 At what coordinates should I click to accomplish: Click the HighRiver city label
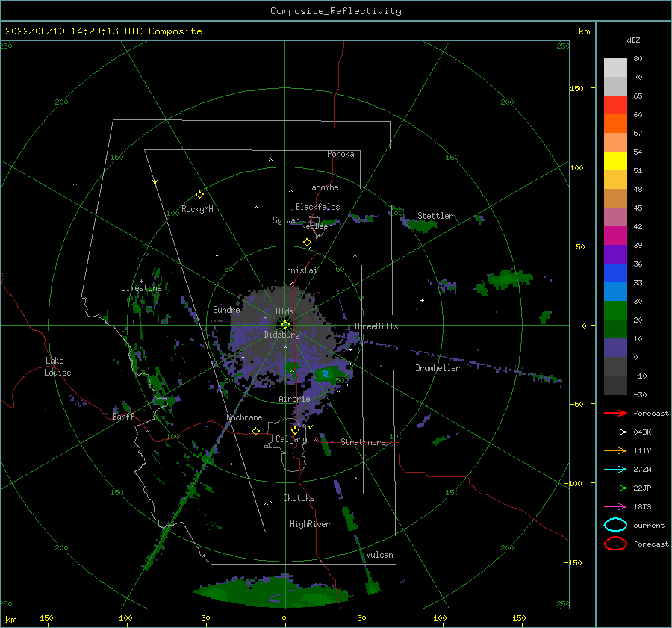point(309,524)
